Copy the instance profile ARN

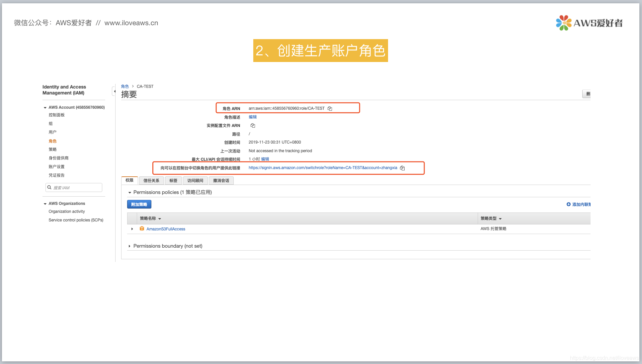coord(253,125)
